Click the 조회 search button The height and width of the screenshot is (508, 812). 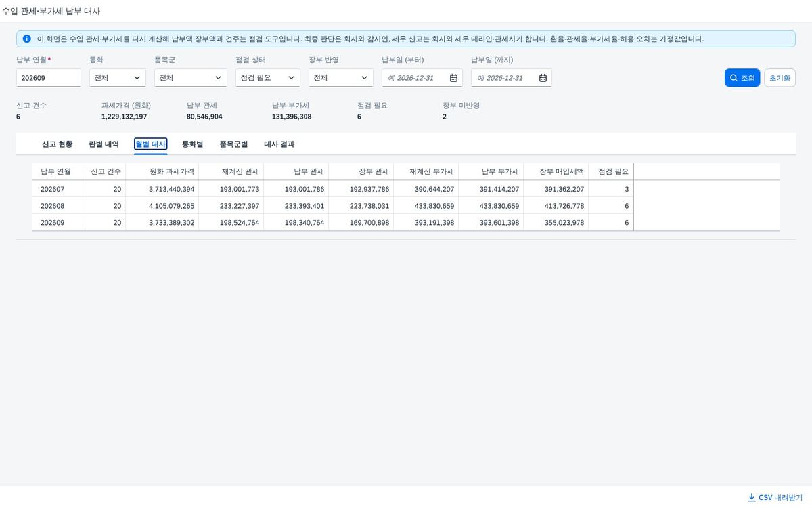coord(742,78)
